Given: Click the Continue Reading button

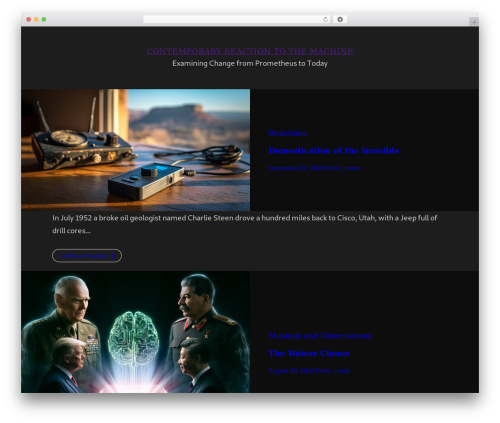Looking at the screenshot, I should [87, 256].
